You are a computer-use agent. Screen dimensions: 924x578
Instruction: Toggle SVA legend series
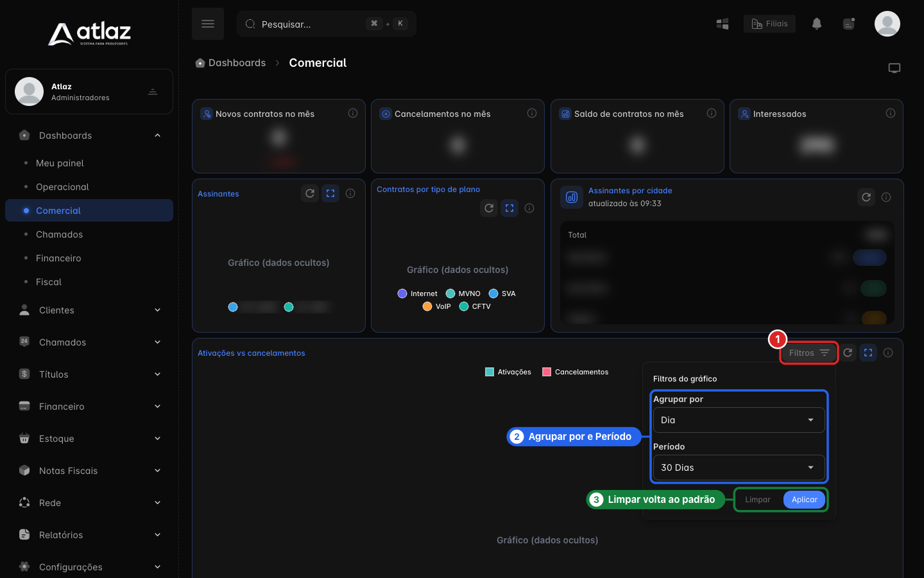click(502, 293)
